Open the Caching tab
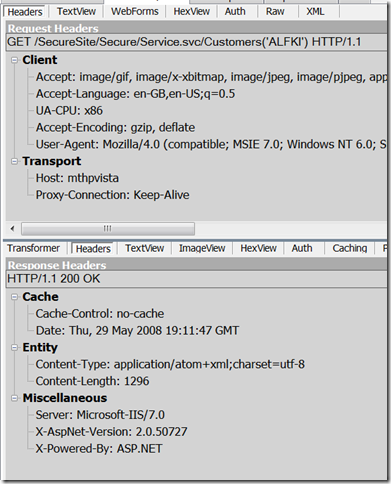 click(350, 248)
